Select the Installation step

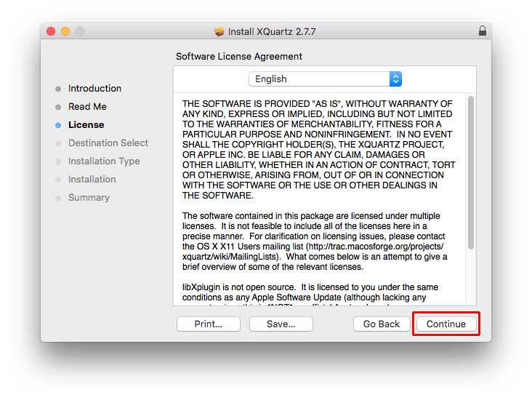click(x=92, y=180)
